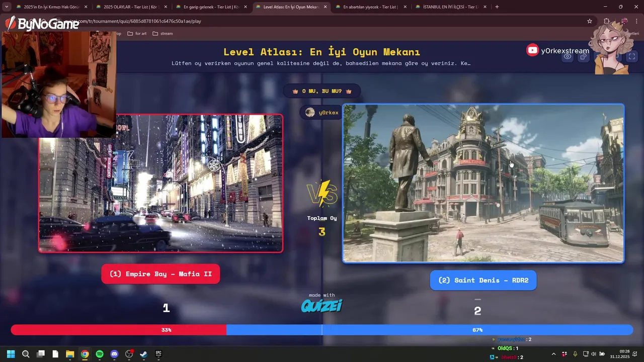Toggle the eye visibility icon in quiz header
Screen dimensions: 644x362
pos(568,57)
